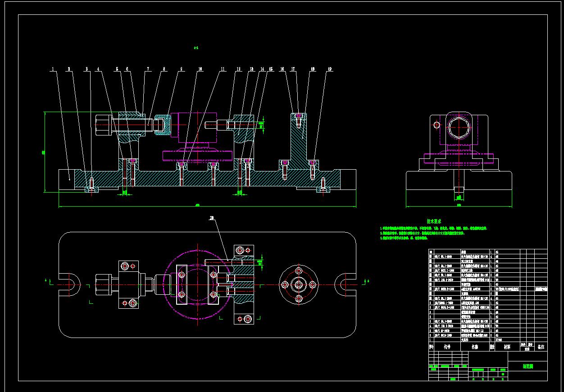The height and width of the screenshot is (392, 564).
Task: Click the 材料 column header
Action: coord(507,347)
